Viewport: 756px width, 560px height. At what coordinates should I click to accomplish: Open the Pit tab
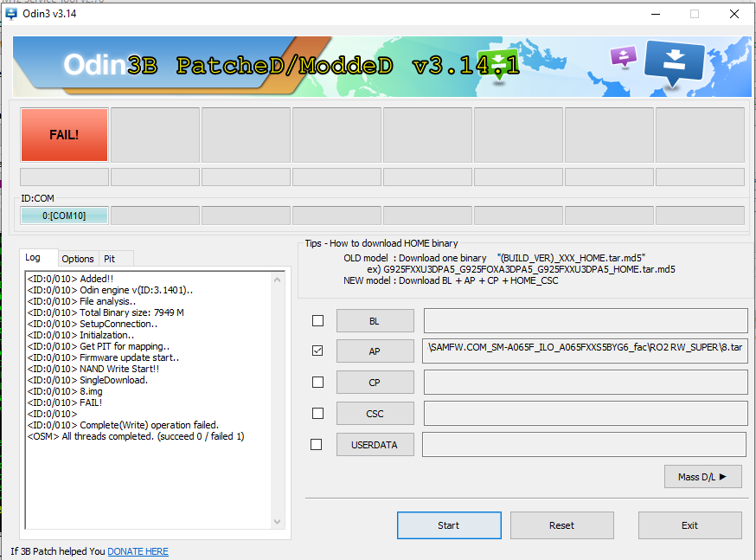(109, 259)
